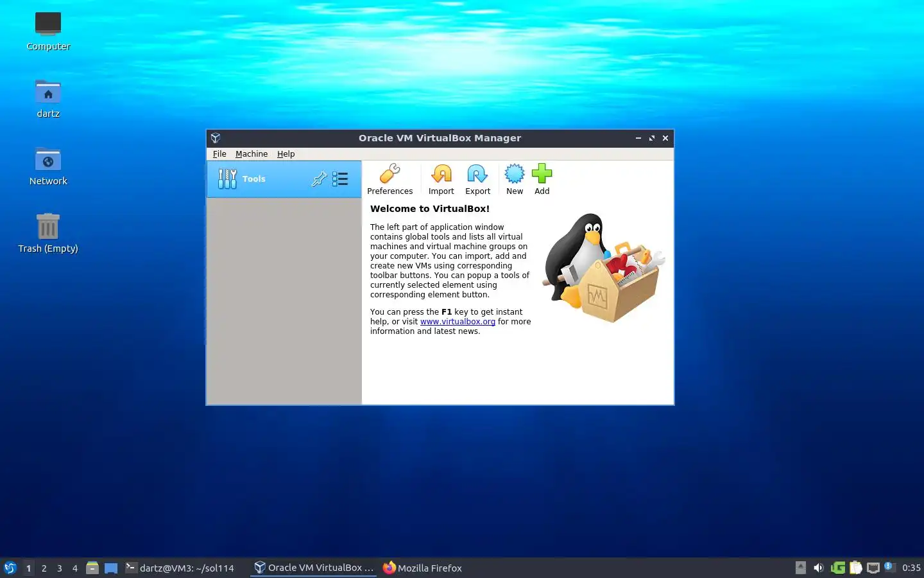Image resolution: width=924 pixels, height=578 pixels.
Task: Visit the www.virtualbox.org link
Action: pos(458,322)
